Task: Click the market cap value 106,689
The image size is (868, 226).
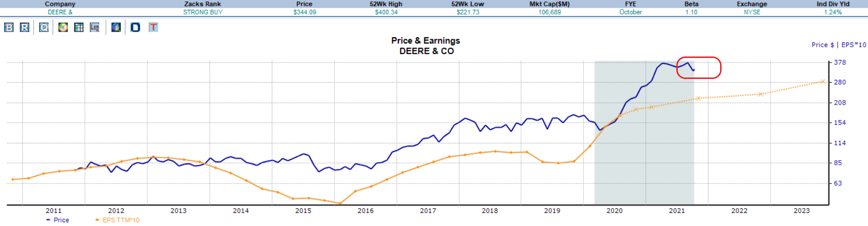Action: tap(550, 12)
